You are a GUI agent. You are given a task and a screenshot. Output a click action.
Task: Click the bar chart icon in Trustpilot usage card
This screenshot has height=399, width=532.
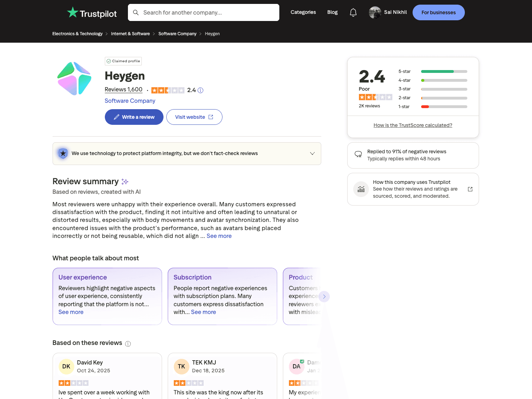361,189
